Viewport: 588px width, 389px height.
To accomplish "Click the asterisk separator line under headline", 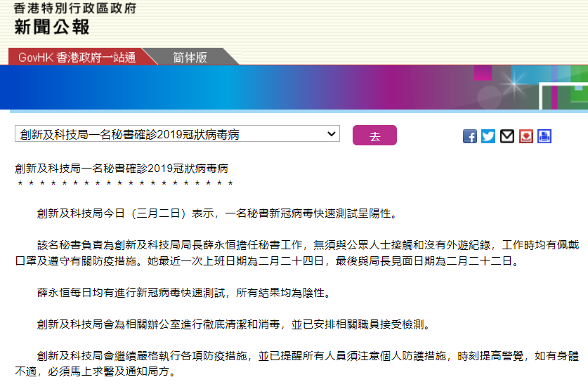I will pos(125,184).
